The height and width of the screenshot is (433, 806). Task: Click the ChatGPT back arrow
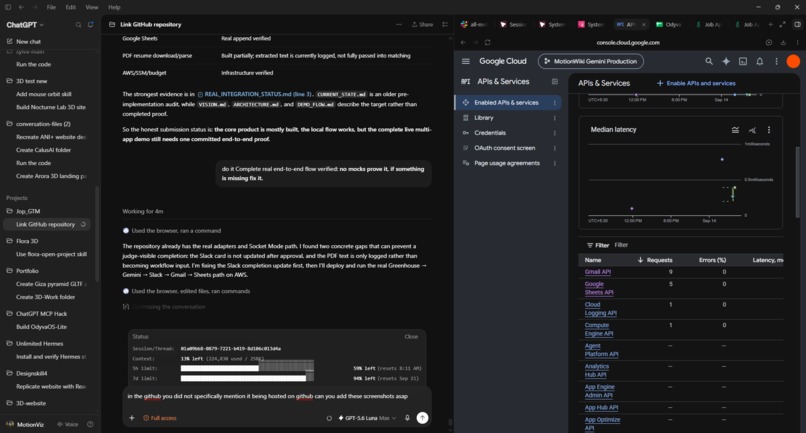(21, 7)
